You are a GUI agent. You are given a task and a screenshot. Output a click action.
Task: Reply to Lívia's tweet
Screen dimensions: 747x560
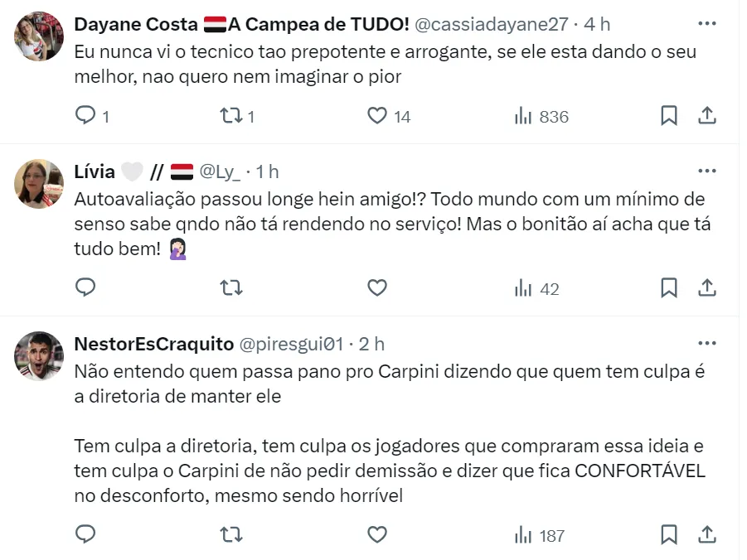point(86,287)
